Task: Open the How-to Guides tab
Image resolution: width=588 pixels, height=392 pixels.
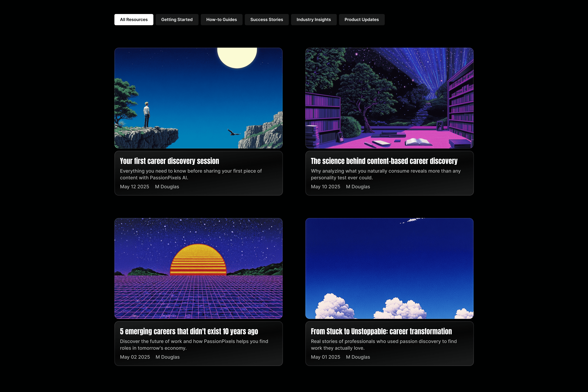Action: [222, 19]
